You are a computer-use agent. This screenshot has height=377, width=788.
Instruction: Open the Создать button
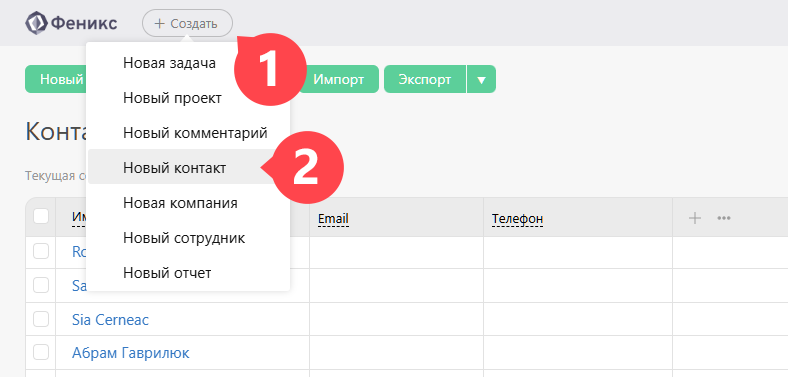coord(187,23)
